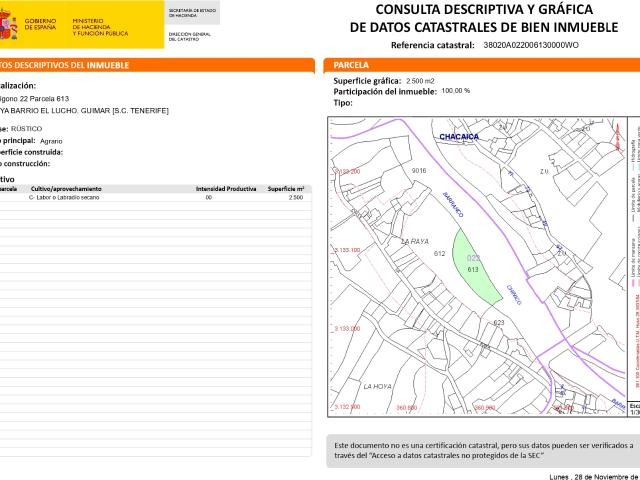
Task: Click the LA HOYA place label on map
Action: (376, 385)
